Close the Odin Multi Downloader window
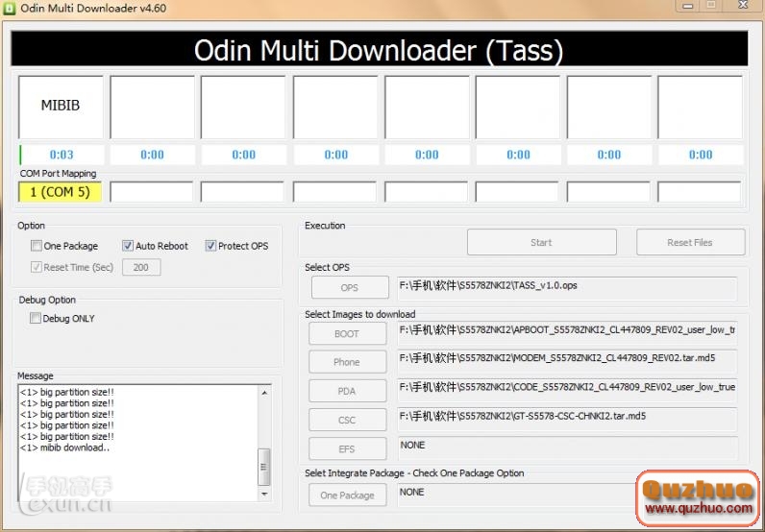Screen dimensions: 765x532 click(744, 6)
